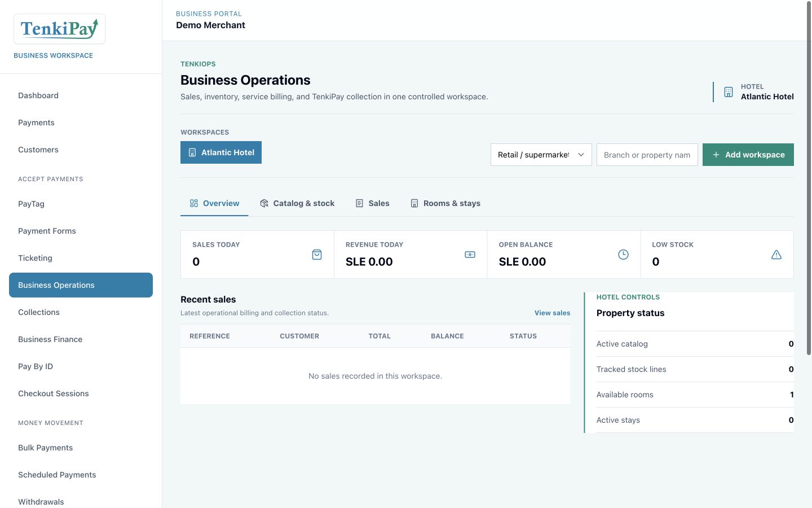This screenshot has height=508, width=812.
Task: Open Business Finance in the sidebar
Action: point(81,339)
